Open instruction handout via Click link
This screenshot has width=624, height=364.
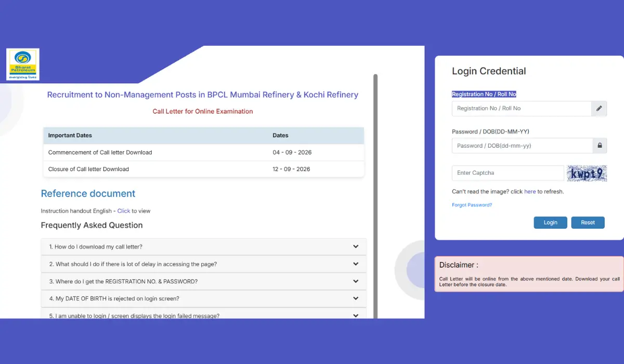pos(124,211)
